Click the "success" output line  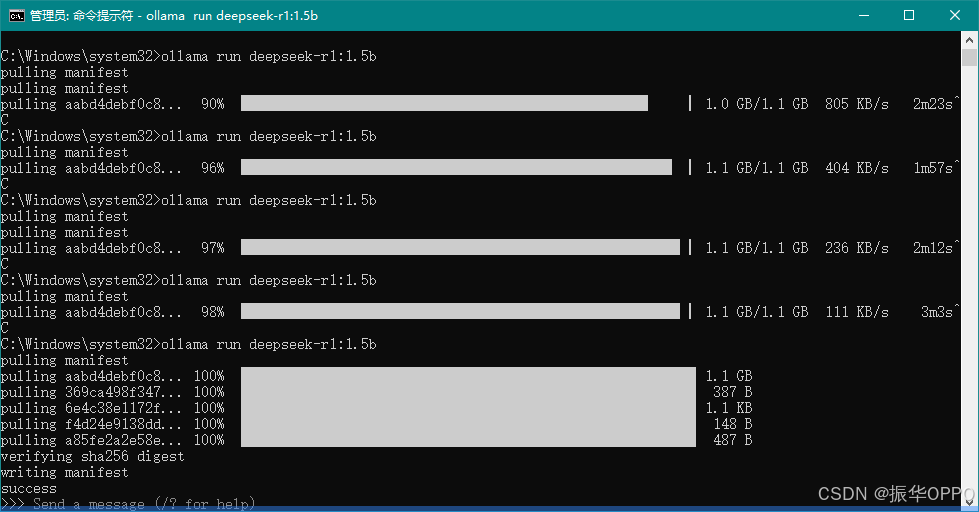coord(29,488)
